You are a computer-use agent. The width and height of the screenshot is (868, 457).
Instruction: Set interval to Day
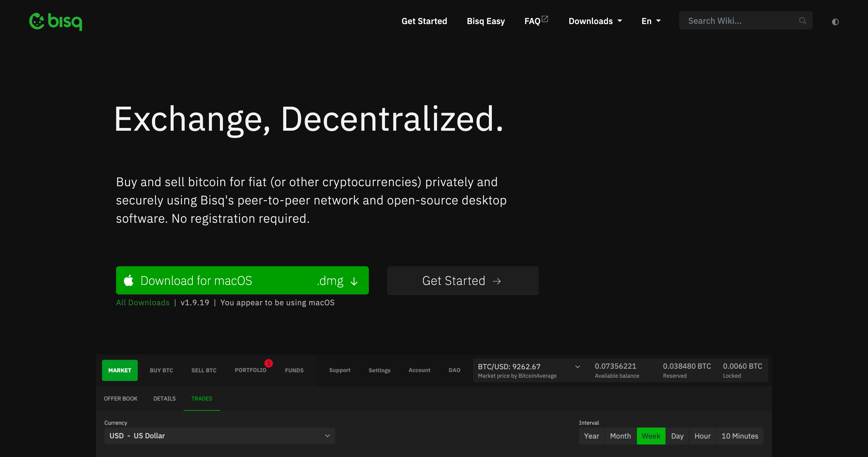[677, 436]
